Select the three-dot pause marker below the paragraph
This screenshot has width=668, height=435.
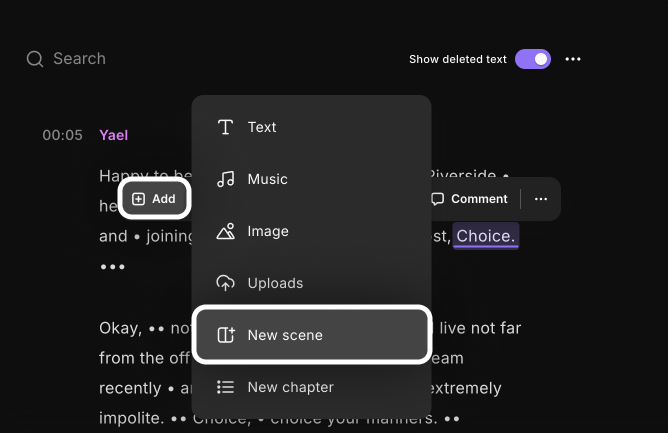pos(112,267)
